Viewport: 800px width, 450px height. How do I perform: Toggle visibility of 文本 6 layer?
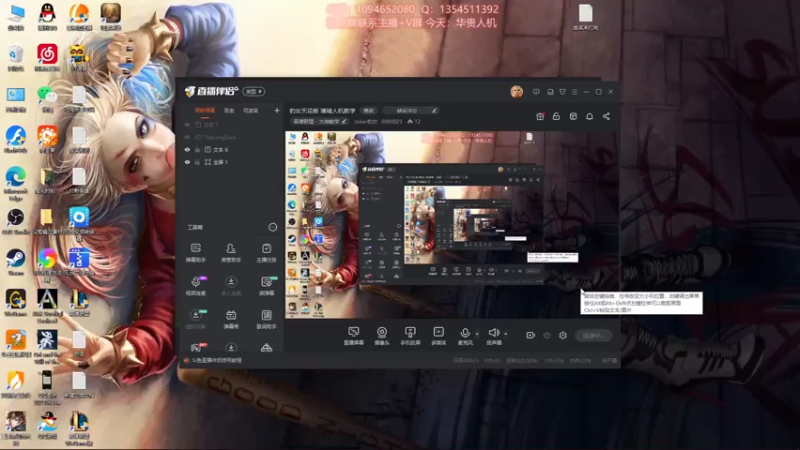pyautogui.click(x=187, y=149)
